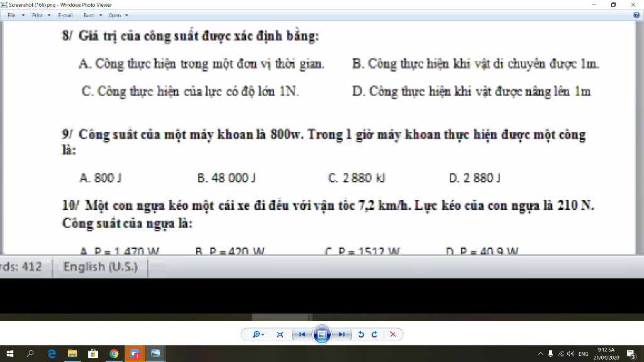Open the clock showing 9:12 SA
This screenshot has height=362, width=644.
pos(606,353)
